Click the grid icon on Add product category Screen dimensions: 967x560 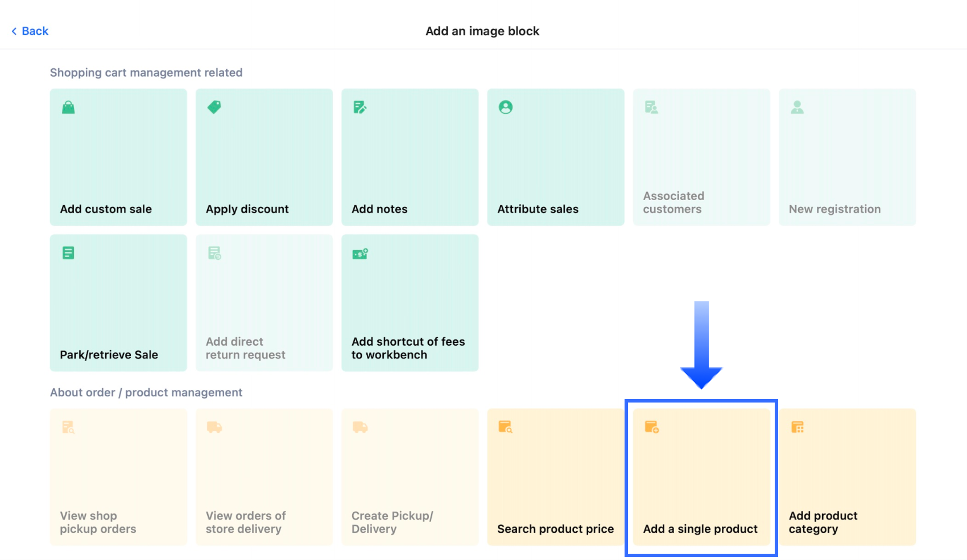click(797, 427)
